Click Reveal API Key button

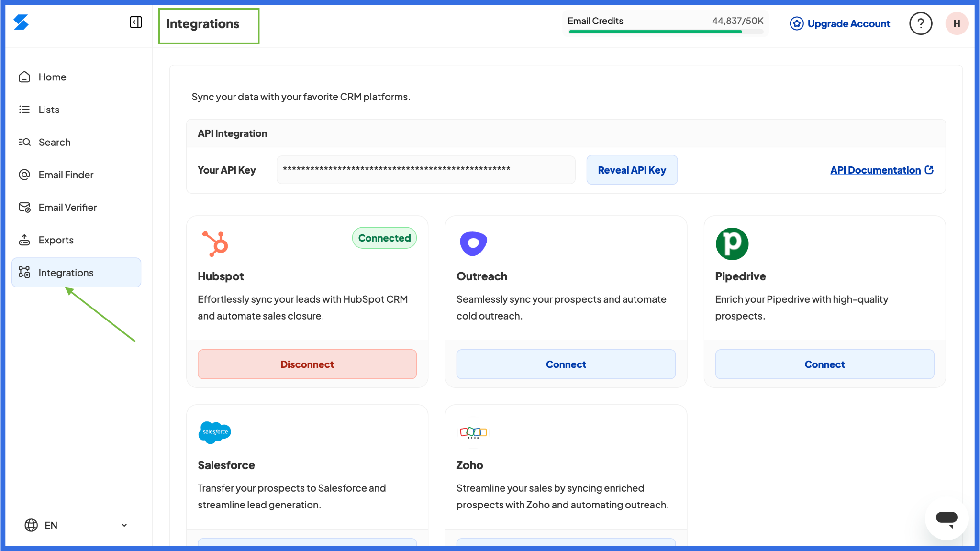[632, 170]
